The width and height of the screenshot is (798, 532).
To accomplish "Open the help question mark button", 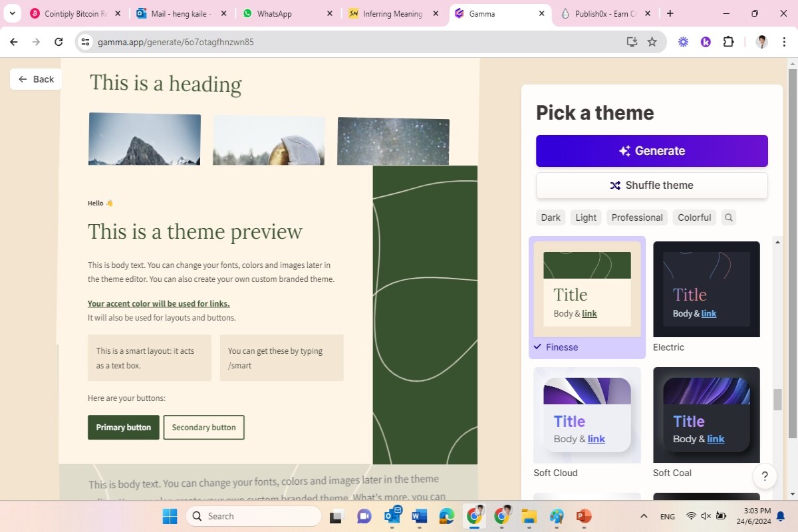I will coord(765,476).
